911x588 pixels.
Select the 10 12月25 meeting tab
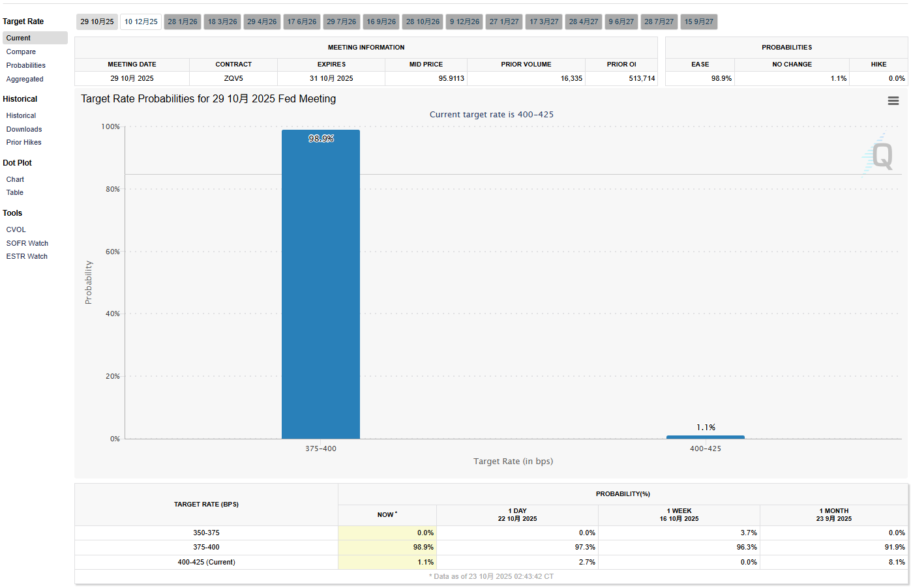pyautogui.click(x=141, y=22)
